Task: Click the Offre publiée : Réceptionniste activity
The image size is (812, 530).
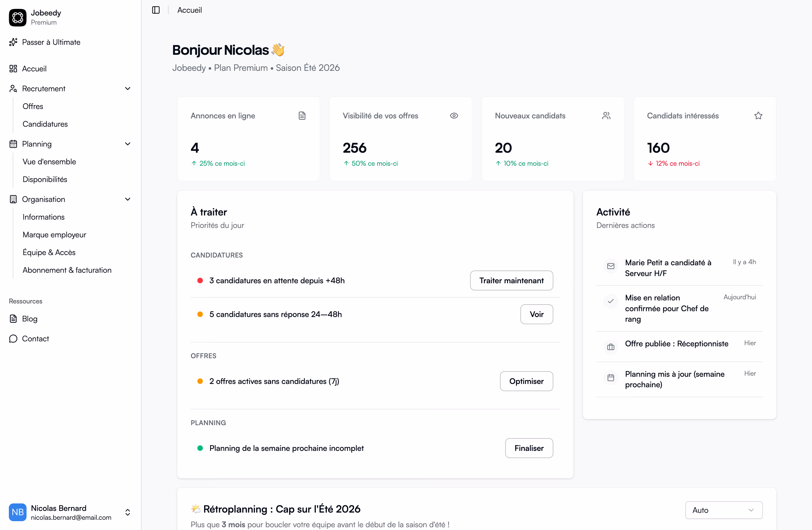Action: 677,344
